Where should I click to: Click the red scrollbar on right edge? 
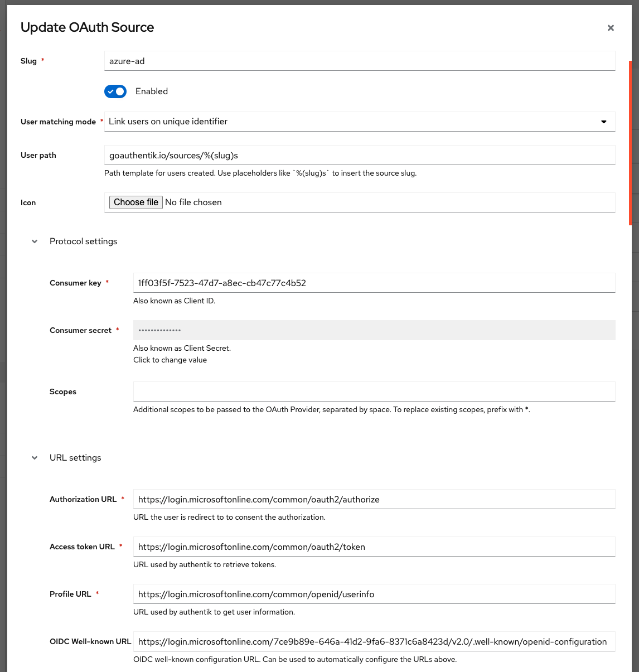(630, 143)
